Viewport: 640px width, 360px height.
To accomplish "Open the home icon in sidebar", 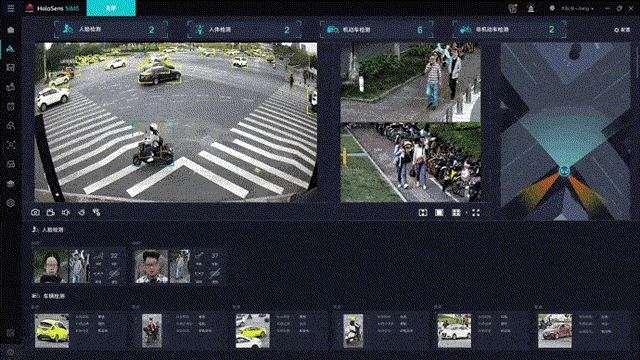I will point(11,30).
